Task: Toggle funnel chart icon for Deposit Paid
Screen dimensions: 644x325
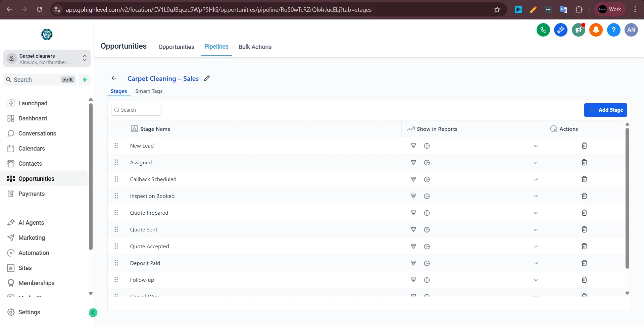Action: pos(413,263)
